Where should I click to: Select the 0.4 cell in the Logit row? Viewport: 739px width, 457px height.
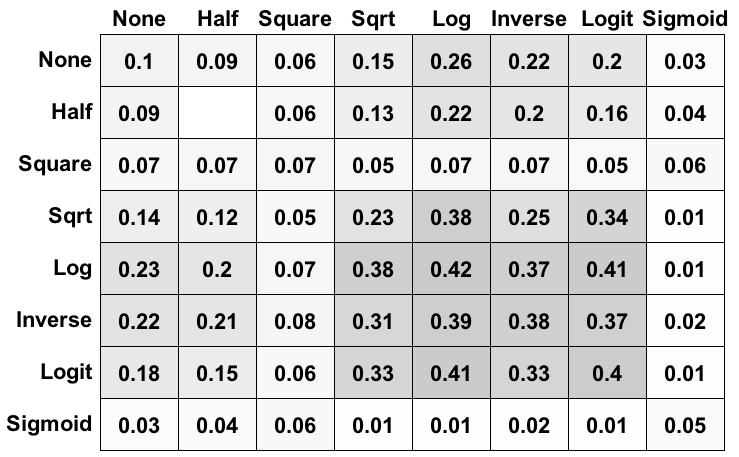pos(608,373)
